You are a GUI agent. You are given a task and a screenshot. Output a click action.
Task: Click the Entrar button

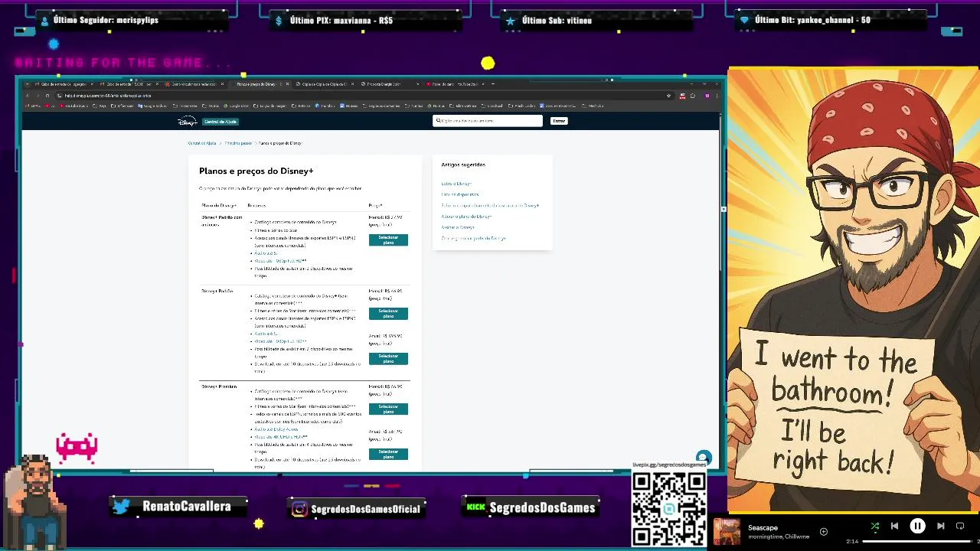[x=559, y=121]
